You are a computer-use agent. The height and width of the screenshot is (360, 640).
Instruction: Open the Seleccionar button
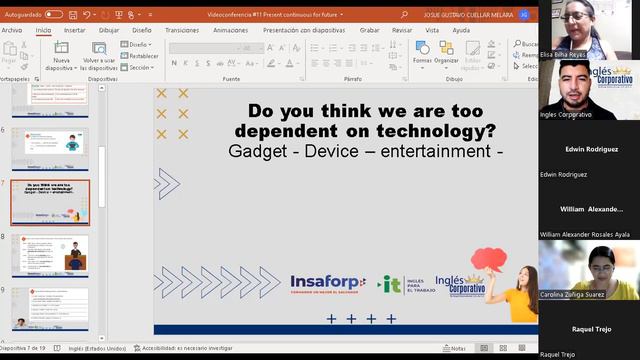(526, 66)
